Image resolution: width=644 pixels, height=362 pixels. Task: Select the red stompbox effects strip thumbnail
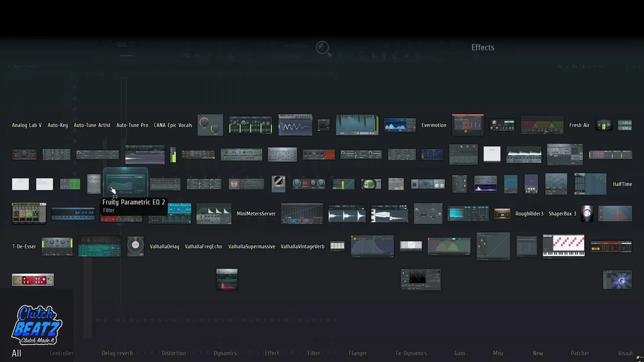pos(33,280)
